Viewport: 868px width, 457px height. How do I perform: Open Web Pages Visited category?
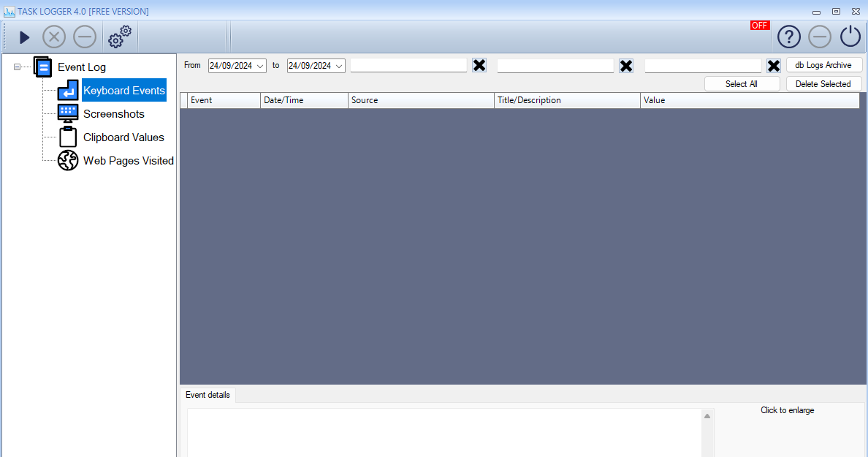tap(129, 161)
